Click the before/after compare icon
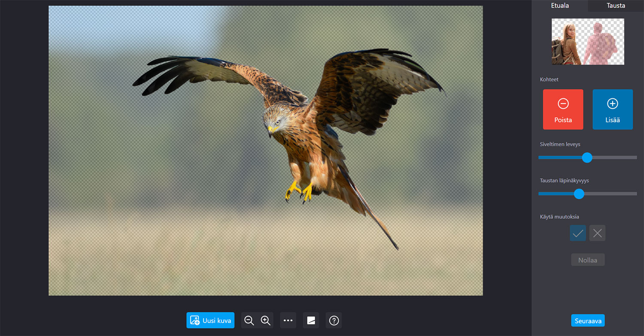 click(x=311, y=321)
